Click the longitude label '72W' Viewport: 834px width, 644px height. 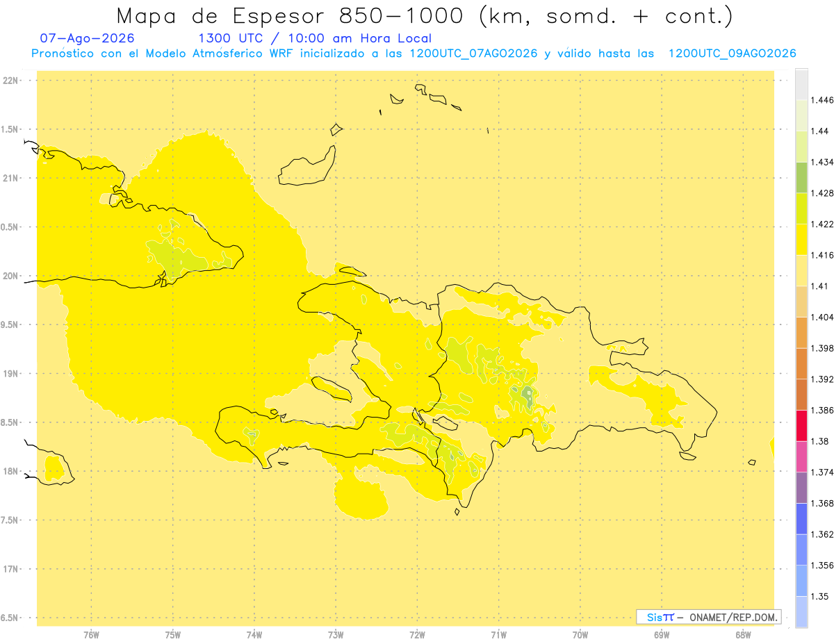click(417, 635)
